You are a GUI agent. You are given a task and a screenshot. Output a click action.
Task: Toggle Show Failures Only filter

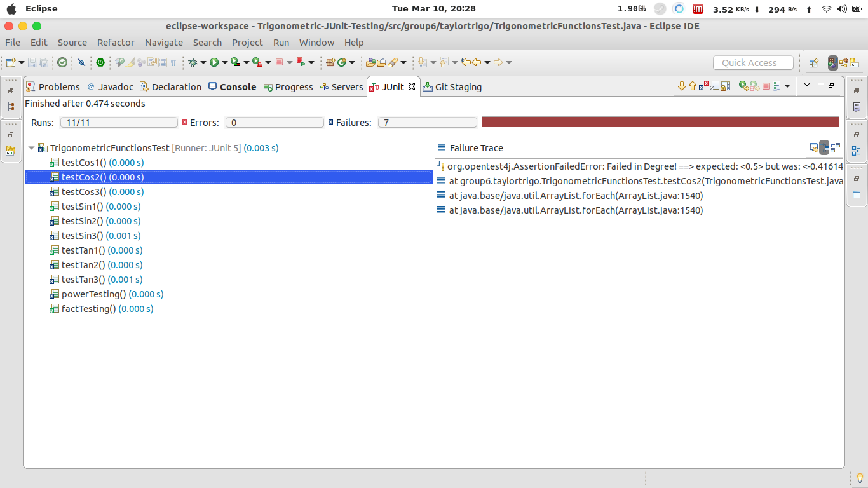703,86
